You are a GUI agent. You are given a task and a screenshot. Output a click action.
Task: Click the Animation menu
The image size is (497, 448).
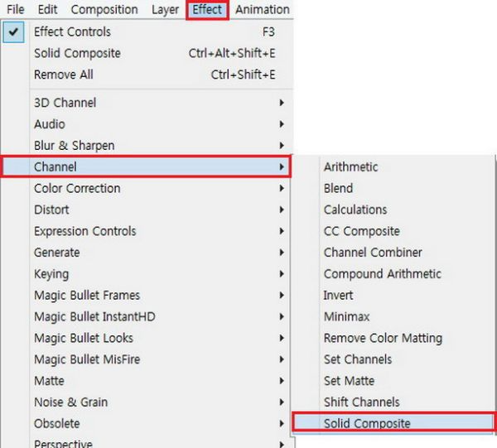262,10
